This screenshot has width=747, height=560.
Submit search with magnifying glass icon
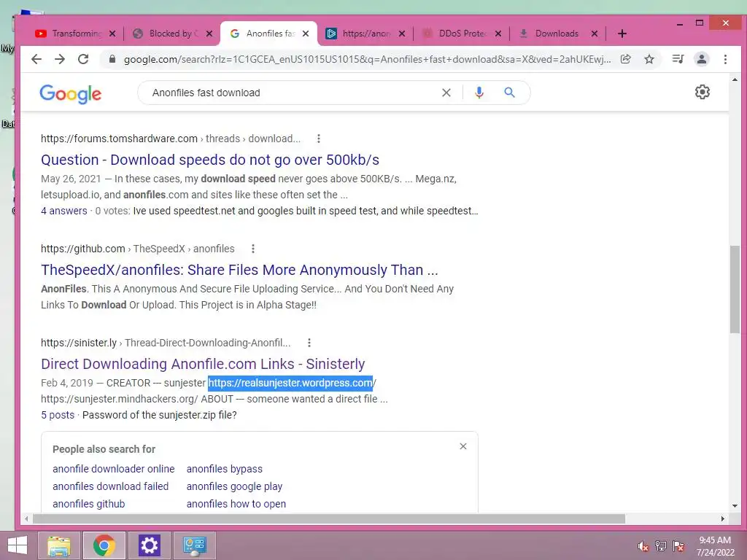point(509,93)
